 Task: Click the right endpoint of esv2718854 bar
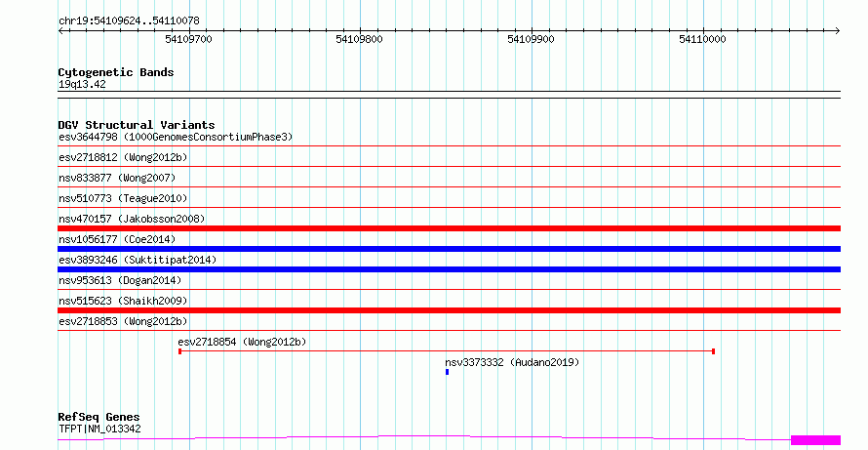[714, 351]
